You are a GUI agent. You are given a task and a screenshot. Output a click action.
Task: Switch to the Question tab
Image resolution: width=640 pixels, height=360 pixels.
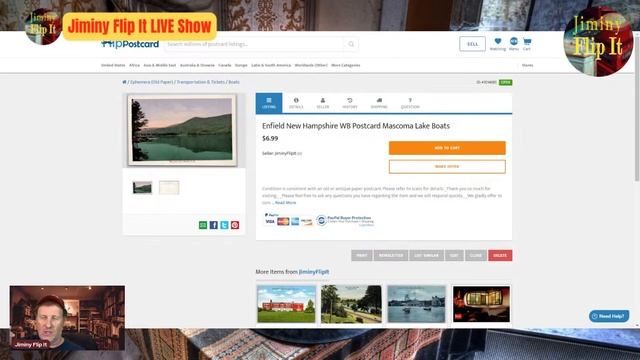[410, 103]
